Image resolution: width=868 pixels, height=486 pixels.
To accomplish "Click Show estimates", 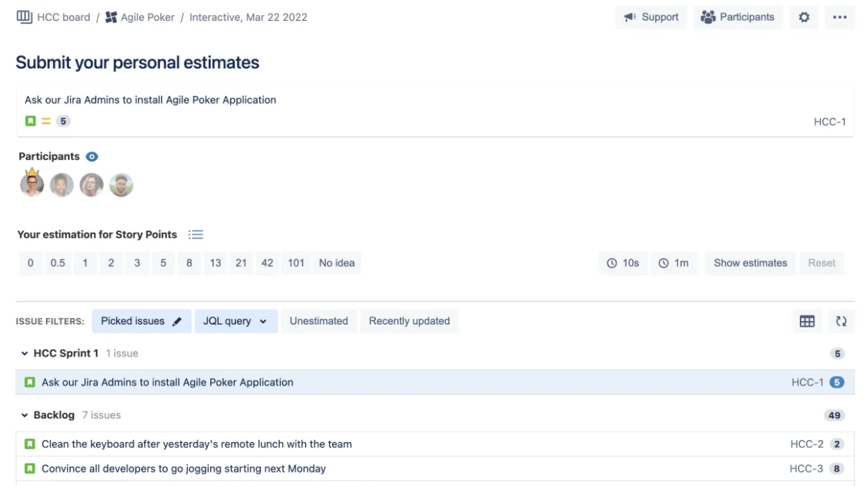I will 750,263.
